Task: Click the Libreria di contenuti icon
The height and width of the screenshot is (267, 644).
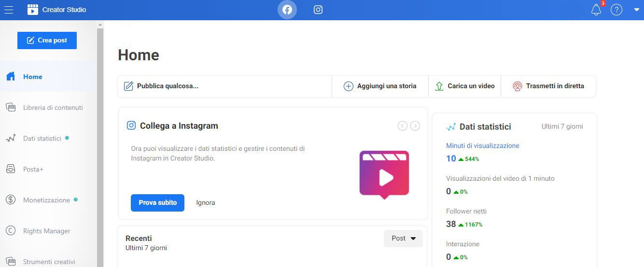Action: pos(11,107)
